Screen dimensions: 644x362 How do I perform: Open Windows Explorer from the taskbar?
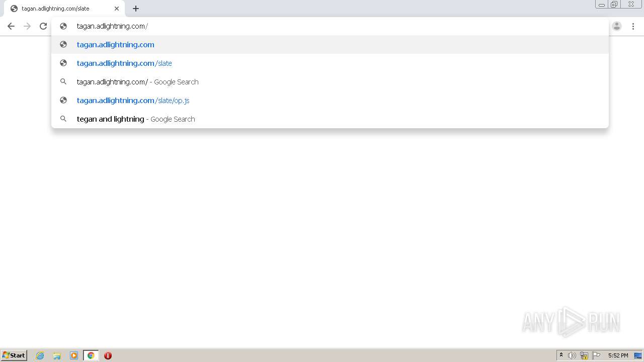57,355
